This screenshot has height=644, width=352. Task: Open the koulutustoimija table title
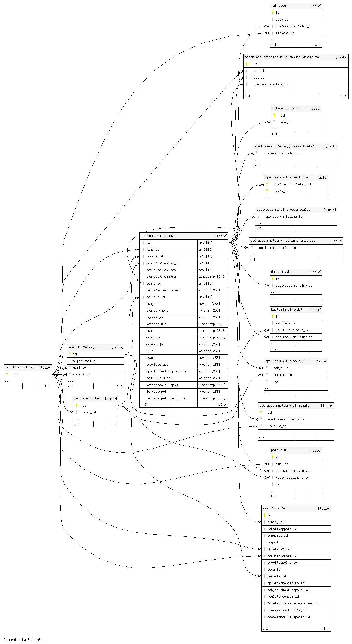pos(82,347)
